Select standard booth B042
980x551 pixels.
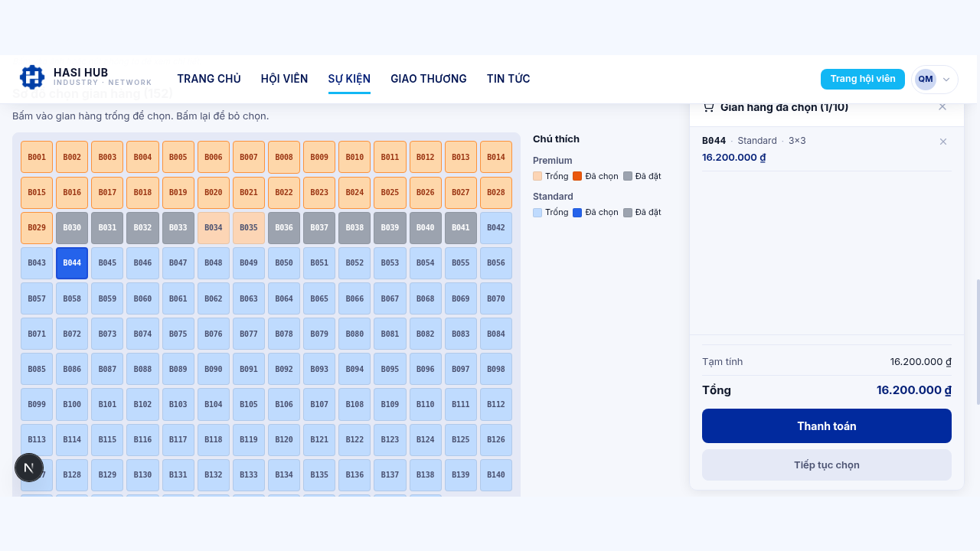496,228
